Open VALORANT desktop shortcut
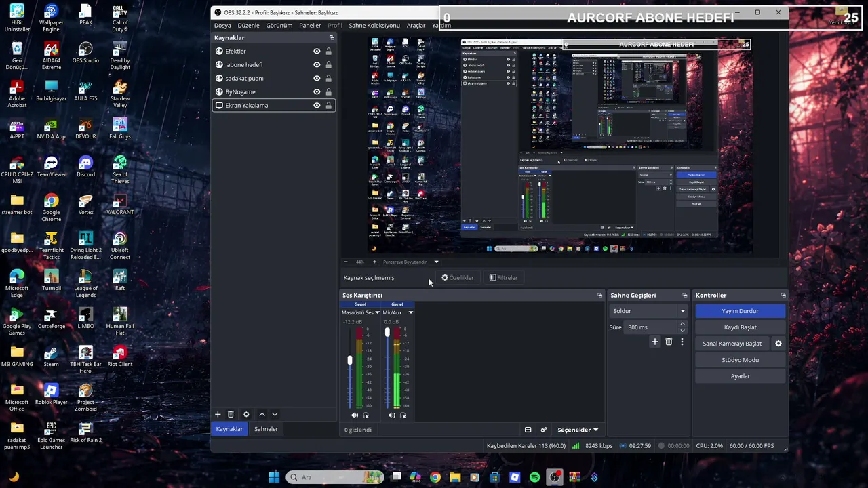The height and width of the screenshot is (488, 868). pyautogui.click(x=120, y=205)
